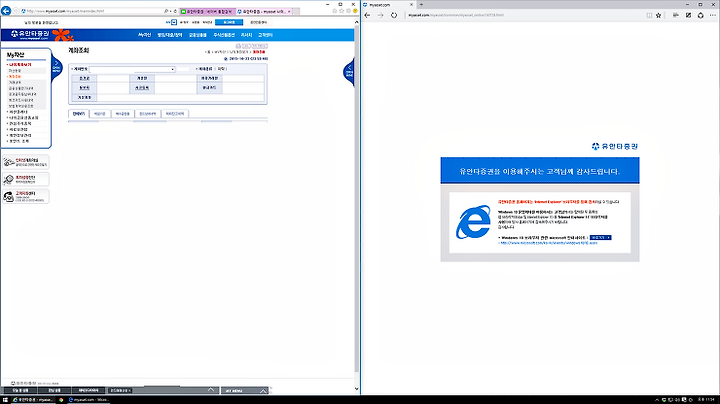The height and width of the screenshot is (404, 720).
Task: Click blue logout button in top strip
Action: 229,22
